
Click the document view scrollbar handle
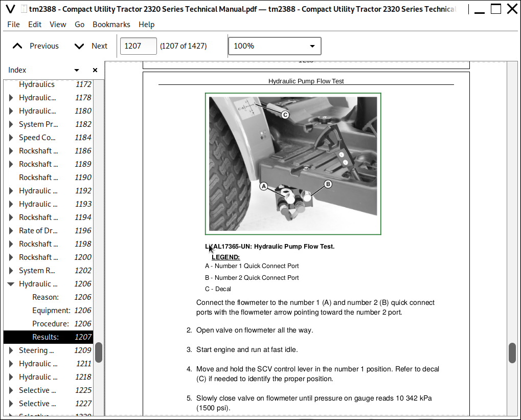(512, 353)
